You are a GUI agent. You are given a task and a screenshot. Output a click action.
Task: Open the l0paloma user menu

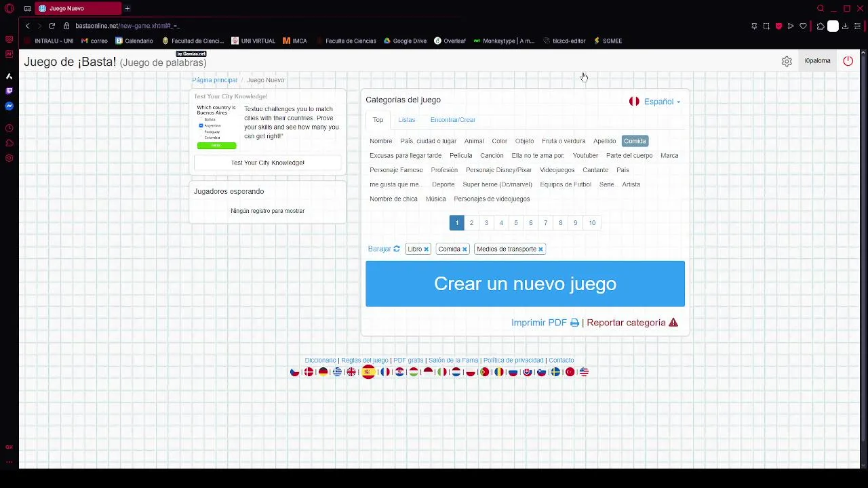[817, 61]
